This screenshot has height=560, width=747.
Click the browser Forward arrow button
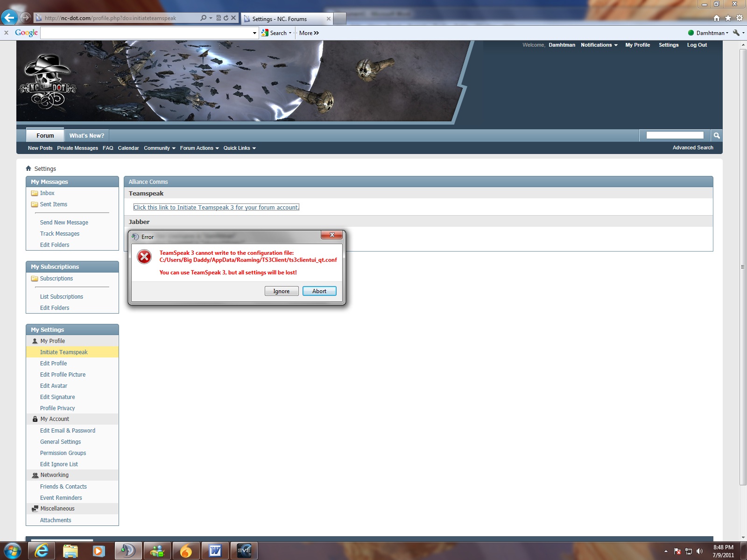point(26,18)
